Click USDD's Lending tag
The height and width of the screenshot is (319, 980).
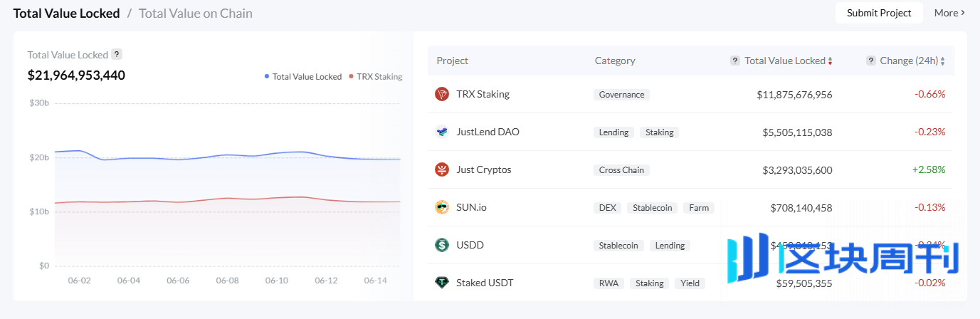click(x=670, y=246)
